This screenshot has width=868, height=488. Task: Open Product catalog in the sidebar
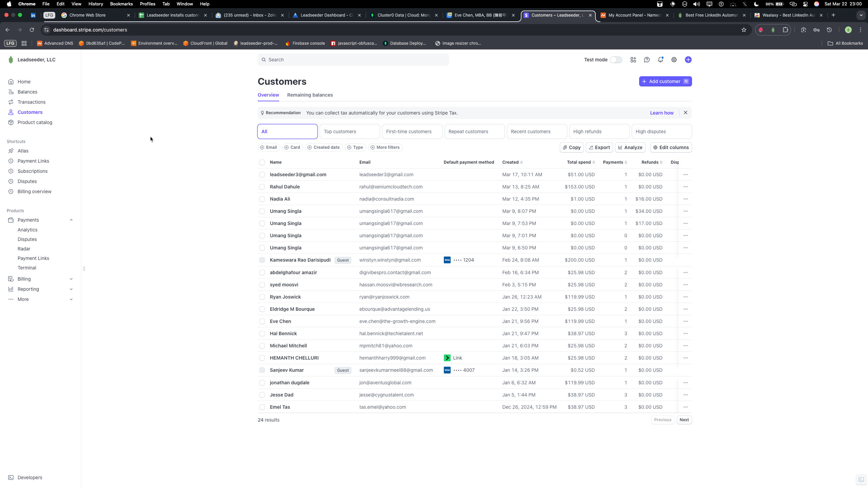[x=35, y=122]
